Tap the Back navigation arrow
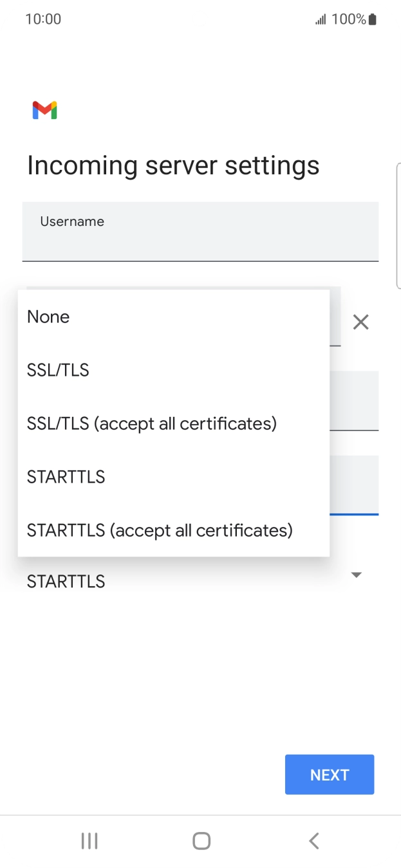Viewport: 401px width, 868px height. [x=313, y=840]
